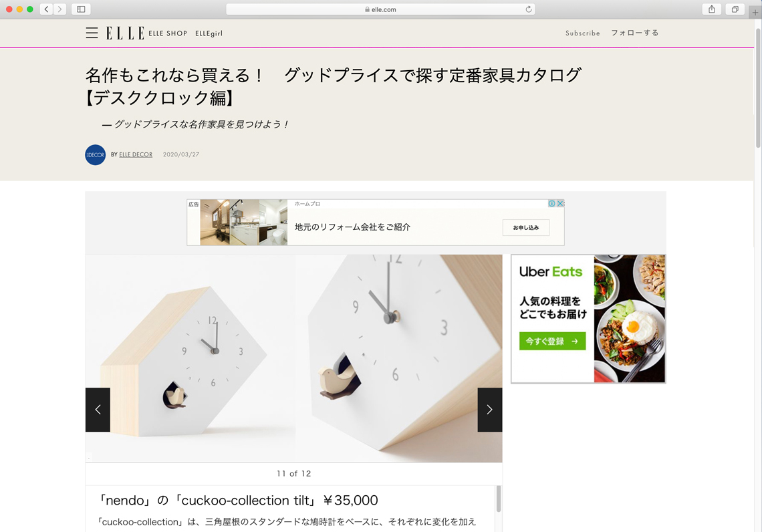
Task: Show previous slide in gallery
Action: pyautogui.click(x=98, y=410)
